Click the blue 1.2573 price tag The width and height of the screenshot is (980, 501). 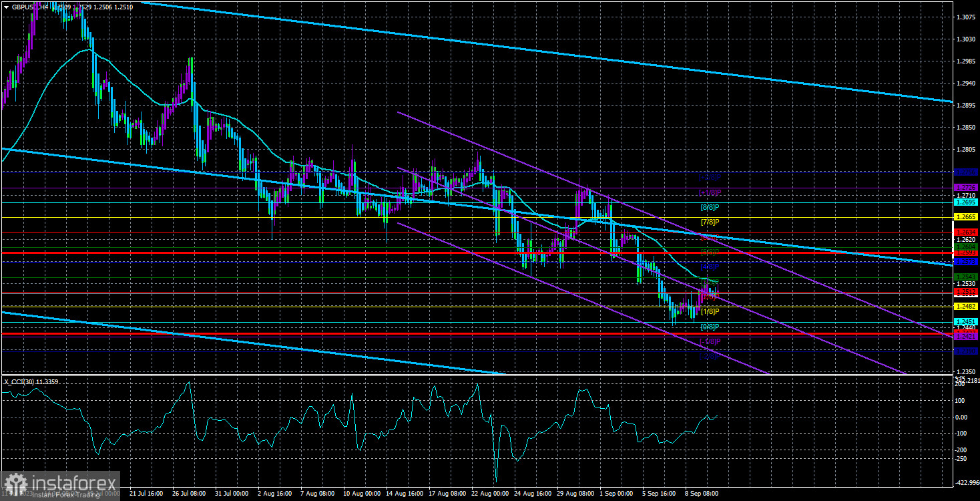[x=966, y=262]
